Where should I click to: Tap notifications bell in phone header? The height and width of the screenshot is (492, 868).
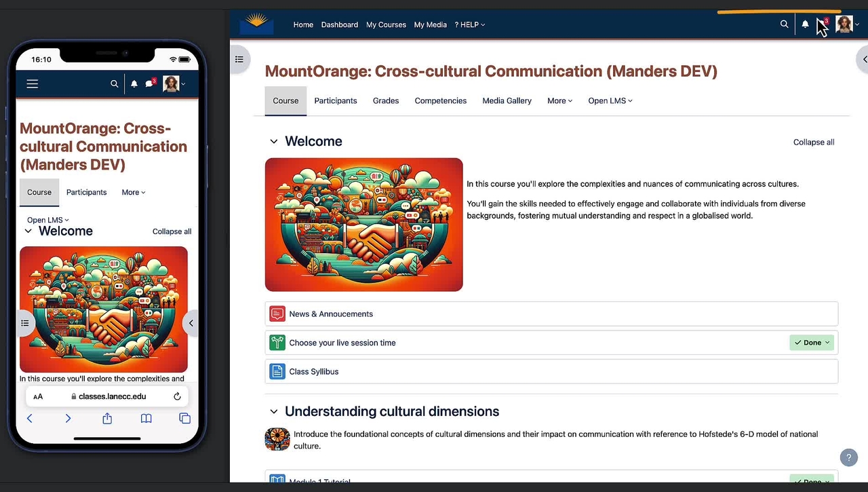point(134,84)
